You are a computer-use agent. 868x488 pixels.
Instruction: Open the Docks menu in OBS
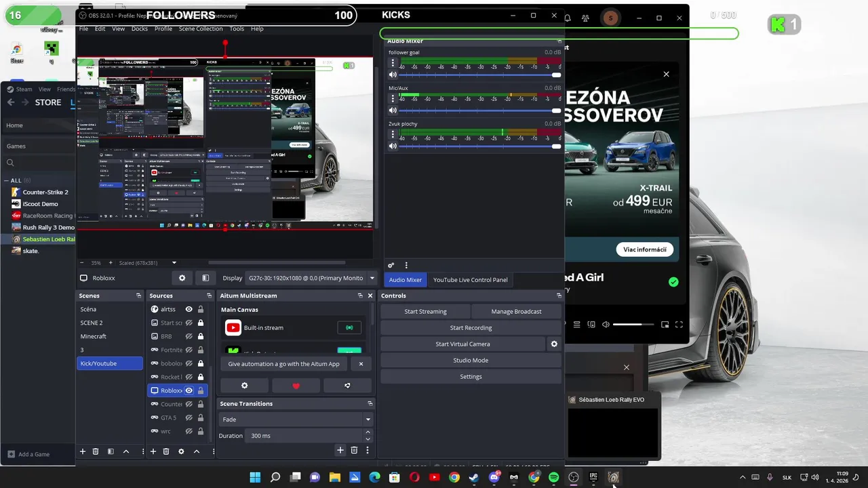(x=140, y=28)
